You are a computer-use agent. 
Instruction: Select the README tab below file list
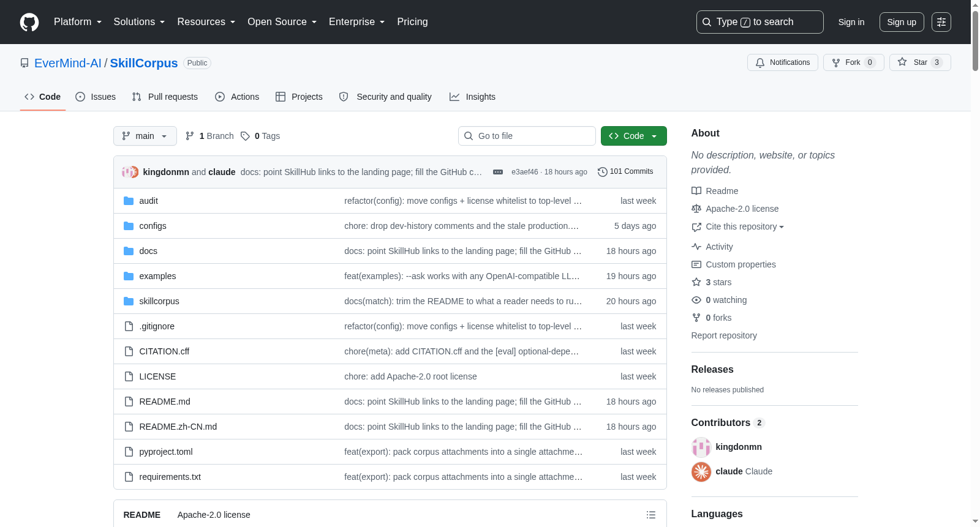click(x=142, y=515)
